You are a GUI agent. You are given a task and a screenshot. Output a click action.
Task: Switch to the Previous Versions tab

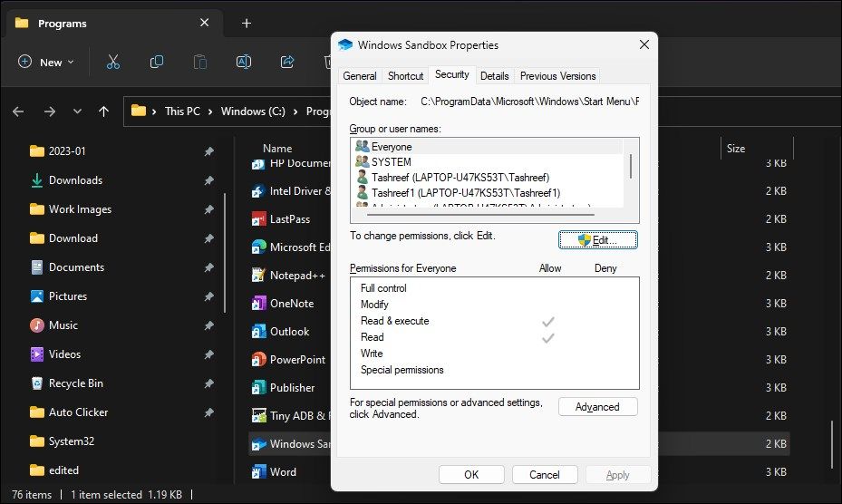pyautogui.click(x=557, y=76)
